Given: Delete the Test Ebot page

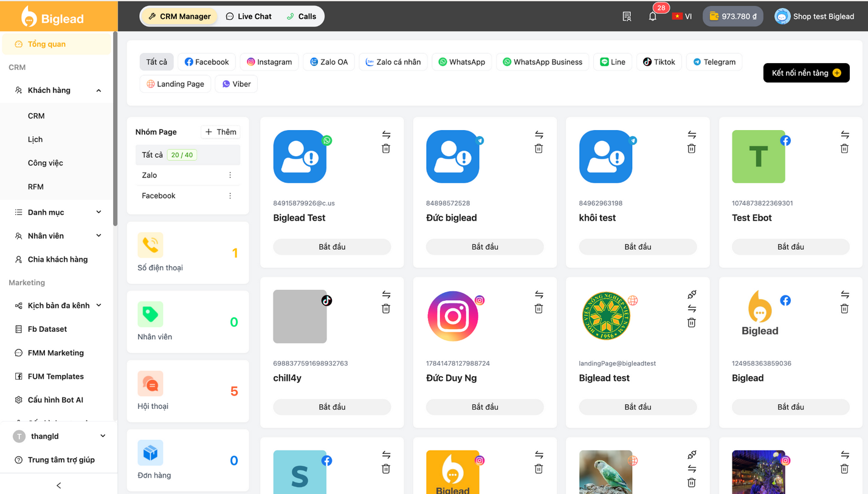Looking at the screenshot, I should [x=844, y=148].
